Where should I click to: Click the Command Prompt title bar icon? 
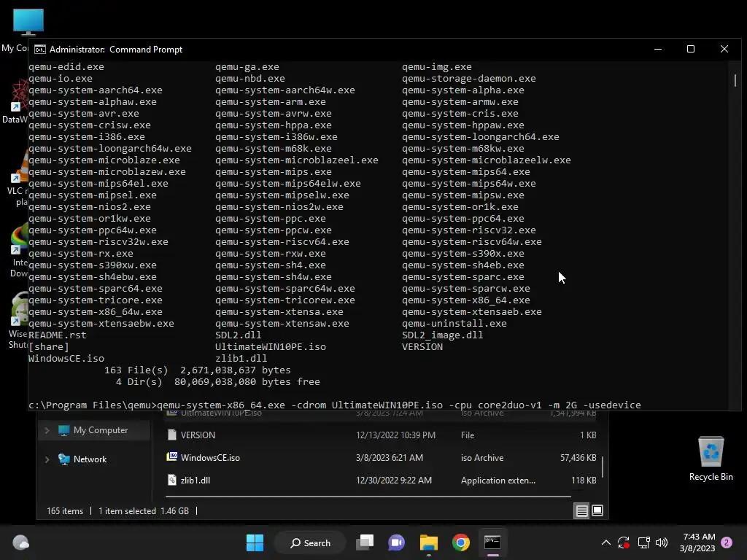click(40, 50)
